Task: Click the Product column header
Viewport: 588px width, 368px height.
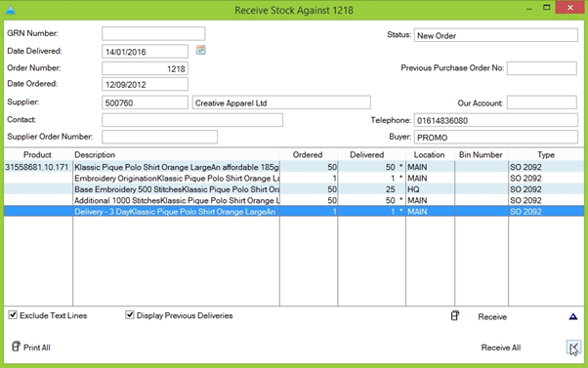Action: click(37, 155)
